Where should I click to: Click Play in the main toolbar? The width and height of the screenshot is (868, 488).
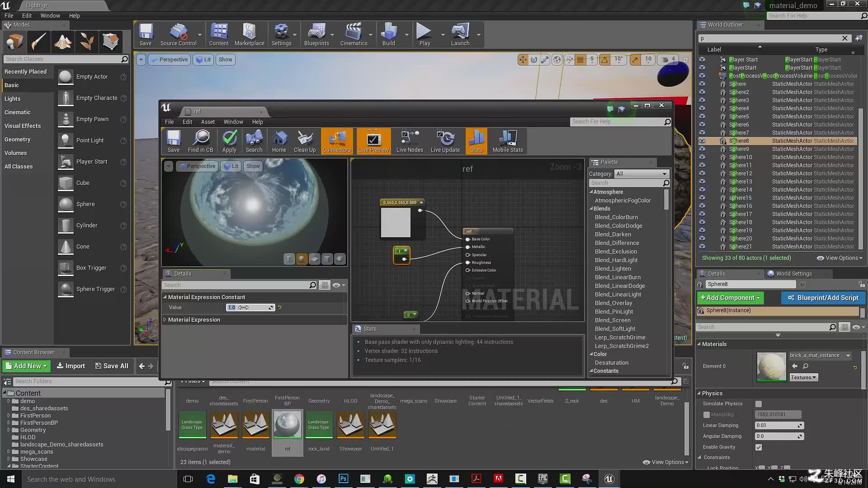point(425,35)
